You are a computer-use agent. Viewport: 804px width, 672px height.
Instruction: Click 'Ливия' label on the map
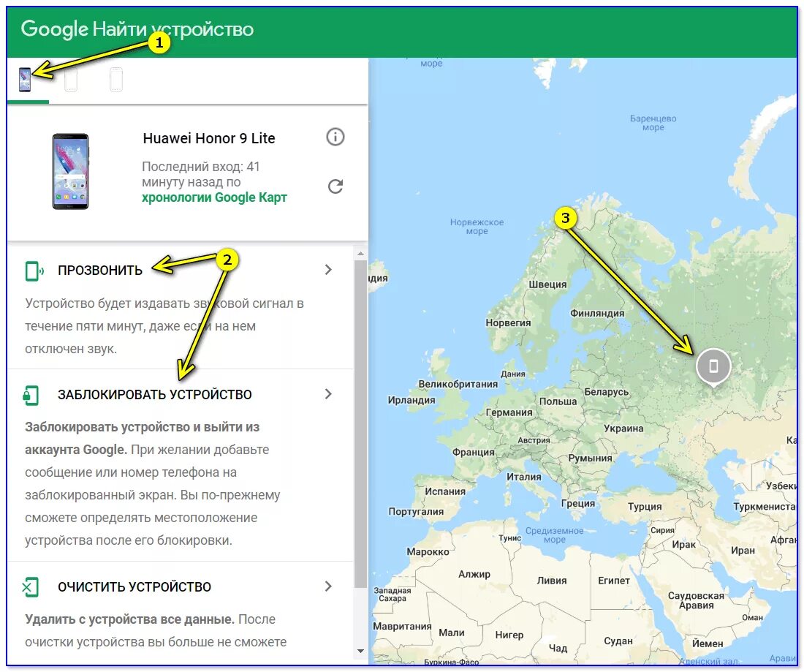point(552,581)
